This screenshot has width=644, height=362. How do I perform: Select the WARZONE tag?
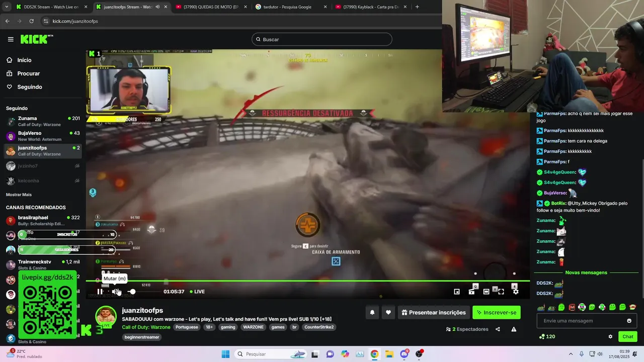coord(253,327)
